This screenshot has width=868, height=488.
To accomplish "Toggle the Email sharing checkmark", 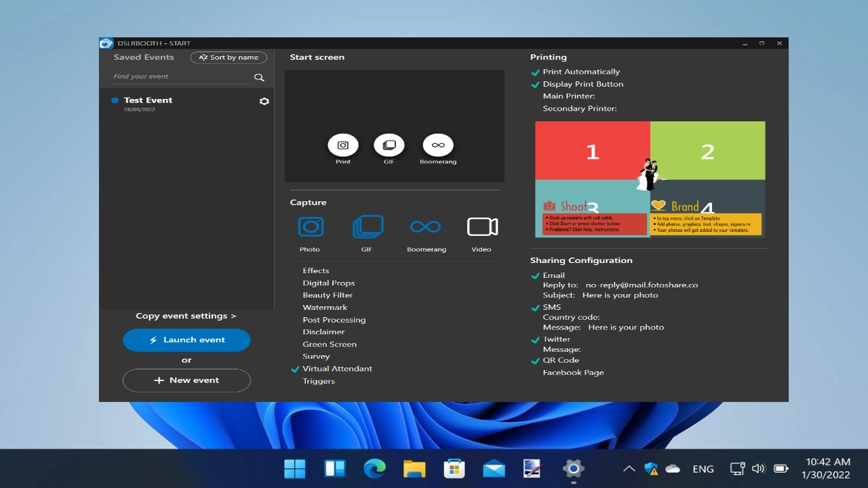I will point(536,276).
